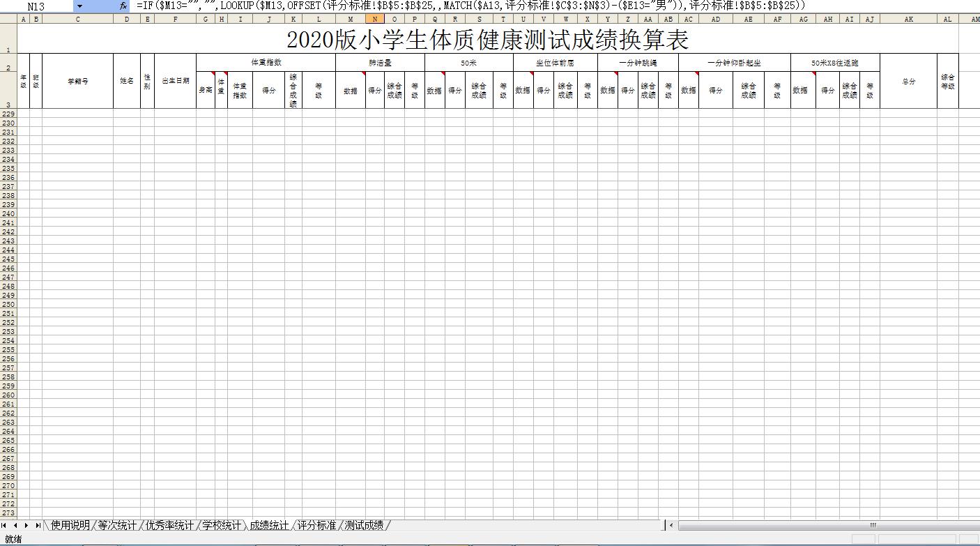Screen dimensions: 980x546
Task: Click the fx insert function icon
Action: pos(123,6)
